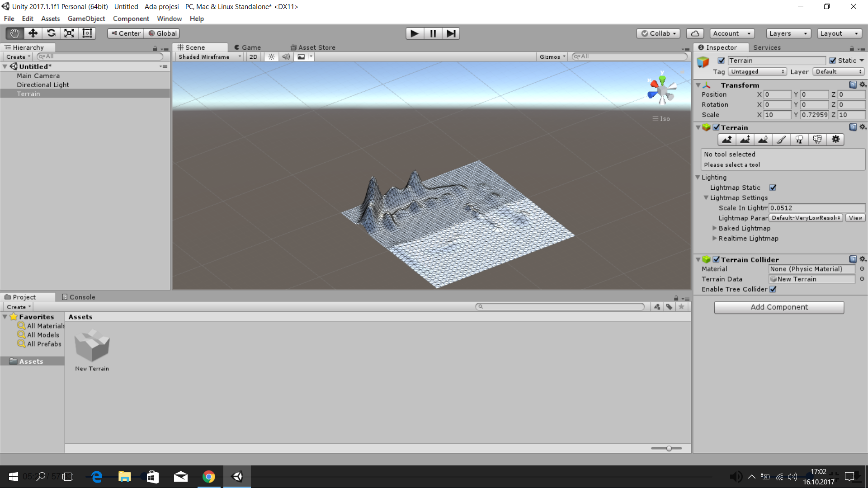This screenshot has height=488, width=868.
Task: Select the Raise/Lower Terrain tool
Action: (726, 140)
